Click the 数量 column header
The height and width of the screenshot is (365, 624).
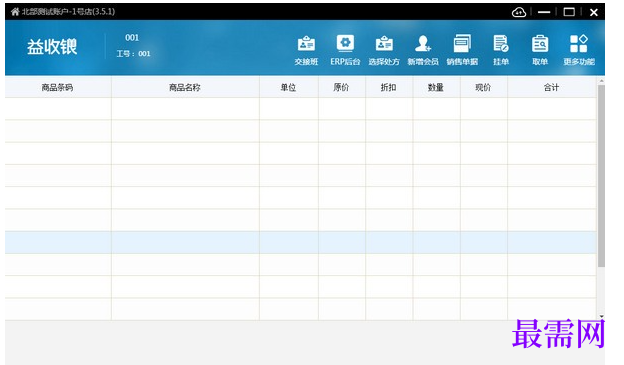[x=436, y=87]
